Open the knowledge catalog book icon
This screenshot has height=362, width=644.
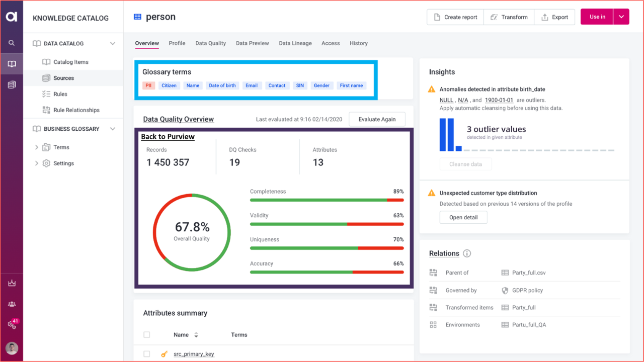(12, 64)
